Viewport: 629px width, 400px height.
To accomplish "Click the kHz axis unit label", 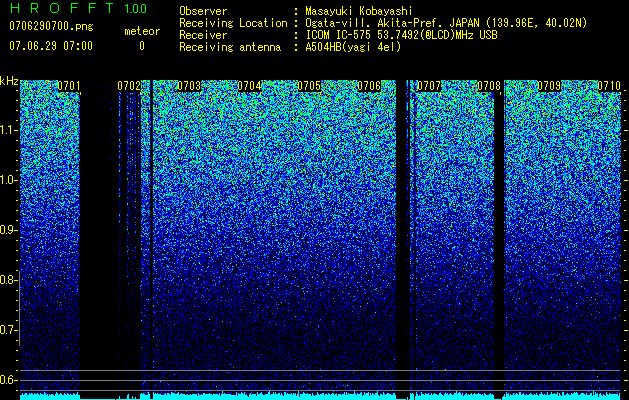I will point(9,81).
